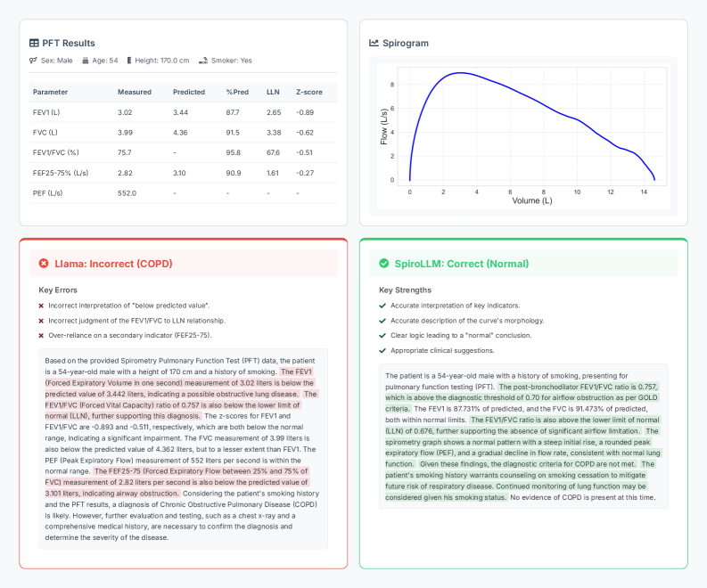Click the Key Errors subheading

pos(58,290)
